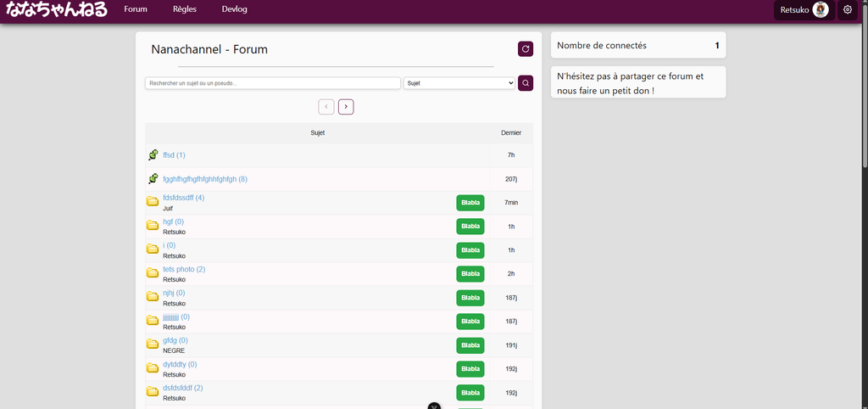Go to previous page with left chevron
This screenshot has width=868, height=409.
(326, 106)
